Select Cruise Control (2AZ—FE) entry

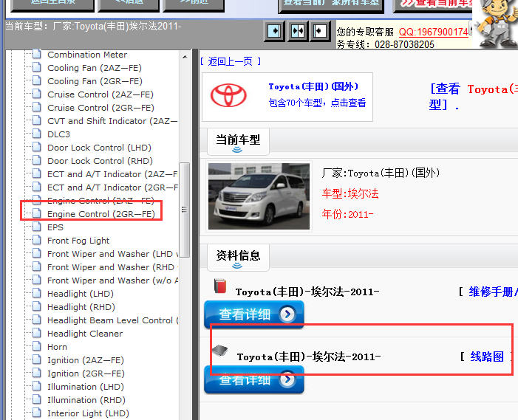100,94
